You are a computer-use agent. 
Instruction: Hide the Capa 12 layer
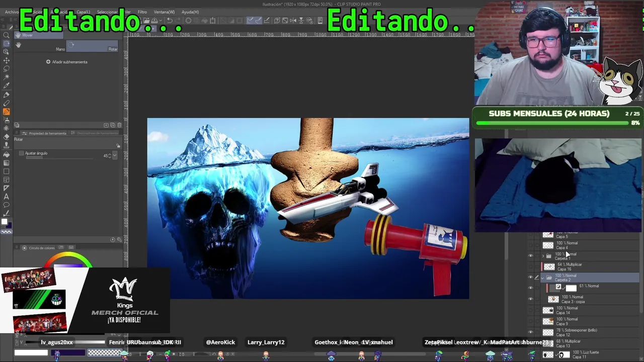(x=530, y=332)
